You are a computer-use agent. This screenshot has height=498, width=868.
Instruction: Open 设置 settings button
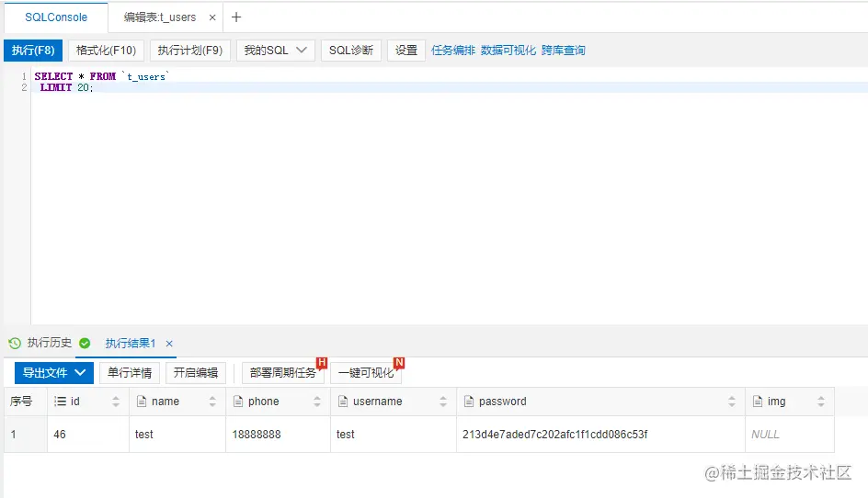[x=406, y=51]
